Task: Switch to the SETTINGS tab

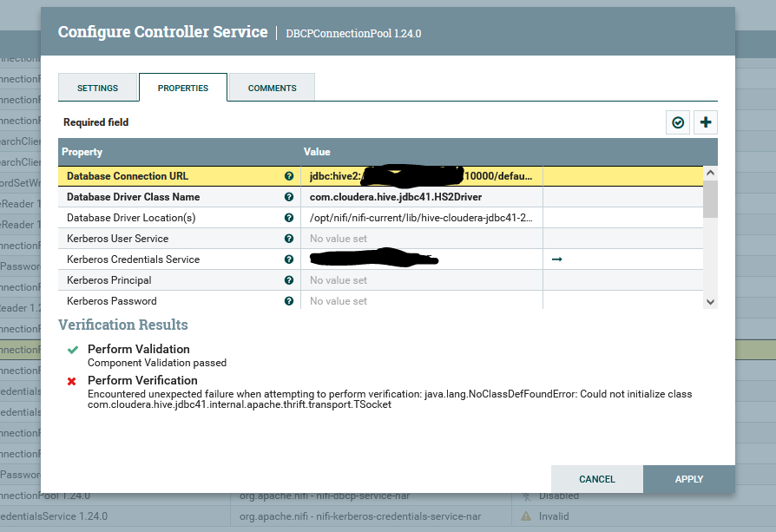Action: [97, 88]
